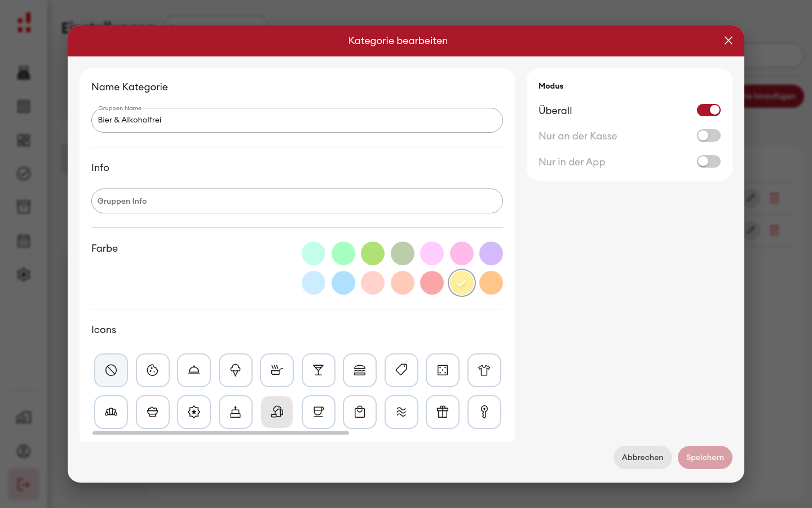The height and width of the screenshot is (508, 812).
Task: Select the pale rose color swatch
Action: pos(373,283)
